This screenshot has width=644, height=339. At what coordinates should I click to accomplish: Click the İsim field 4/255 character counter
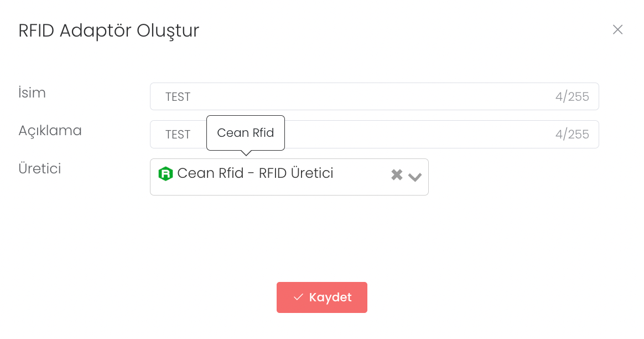572,97
